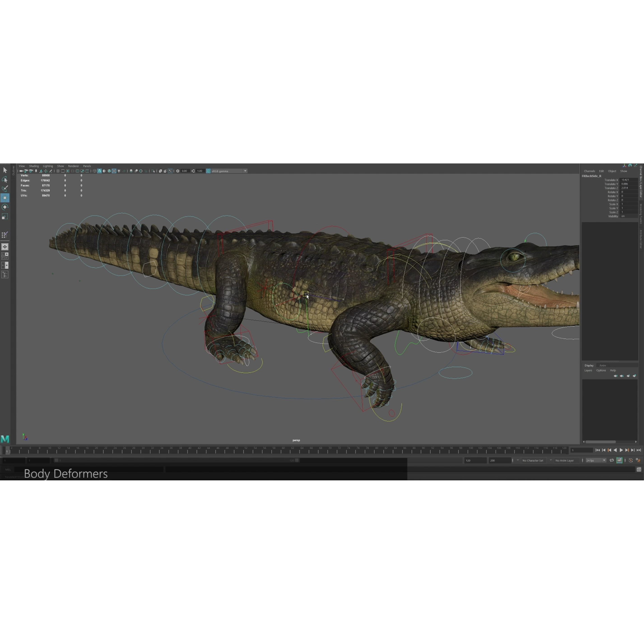Open the 24 fps frame rate dropdown
Viewport: 644px width, 644px height.
point(596,460)
